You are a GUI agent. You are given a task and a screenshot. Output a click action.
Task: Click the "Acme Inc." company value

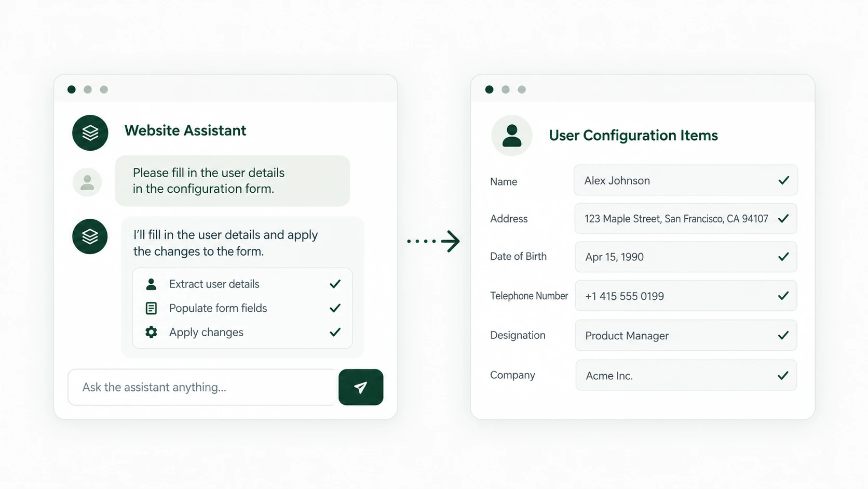click(609, 376)
